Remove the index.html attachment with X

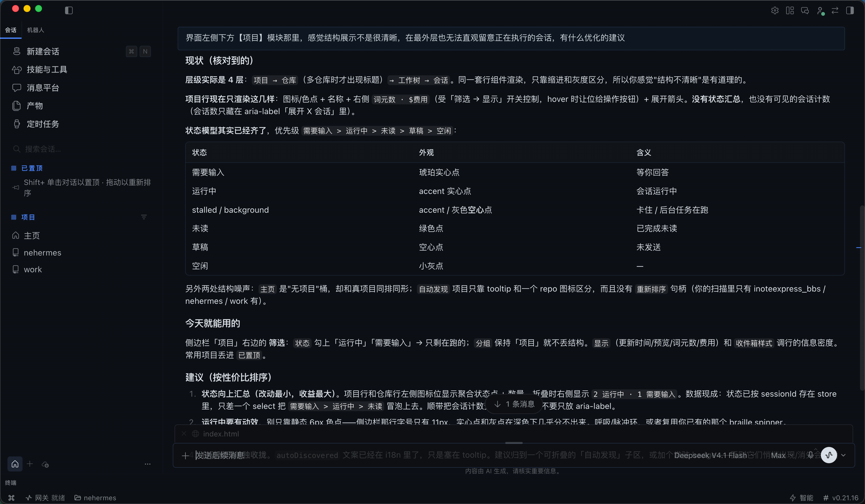pyautogui.click(x=184, y=434)
